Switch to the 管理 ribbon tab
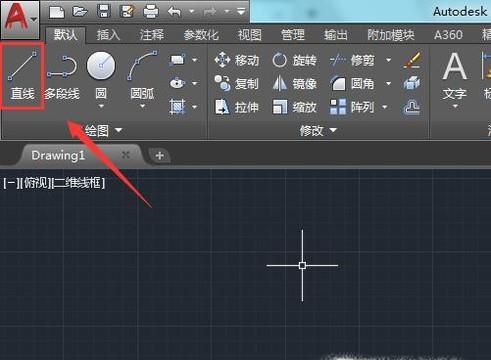Viewport: 491px width, 360px height. pyautogui.click(x=293, y=35)
